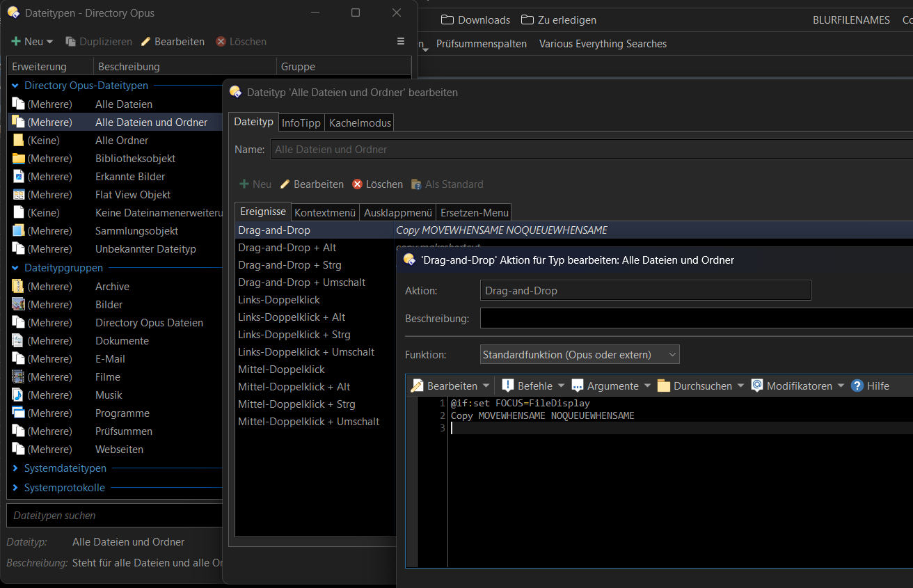Viewport: 913px width, 588px height.
Task: Select the Drag-and-Drop + Strg event
Action: 315,264
